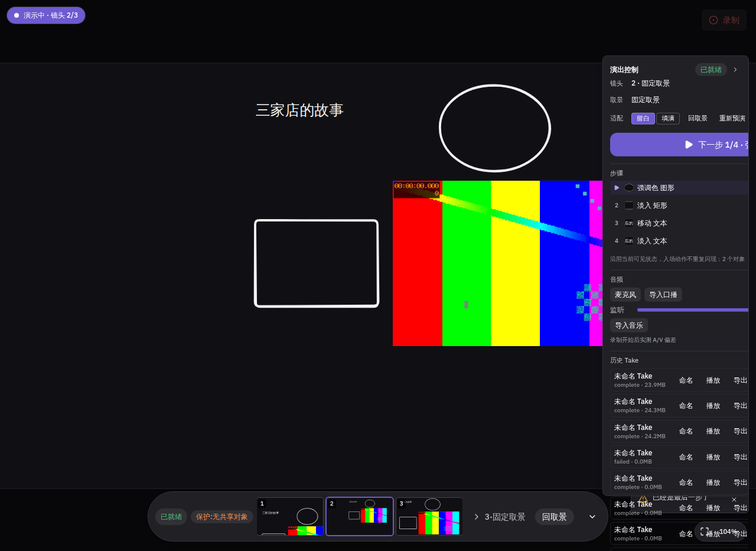Click the 104% zoom level
756x551 pixels.
point(728,532)
